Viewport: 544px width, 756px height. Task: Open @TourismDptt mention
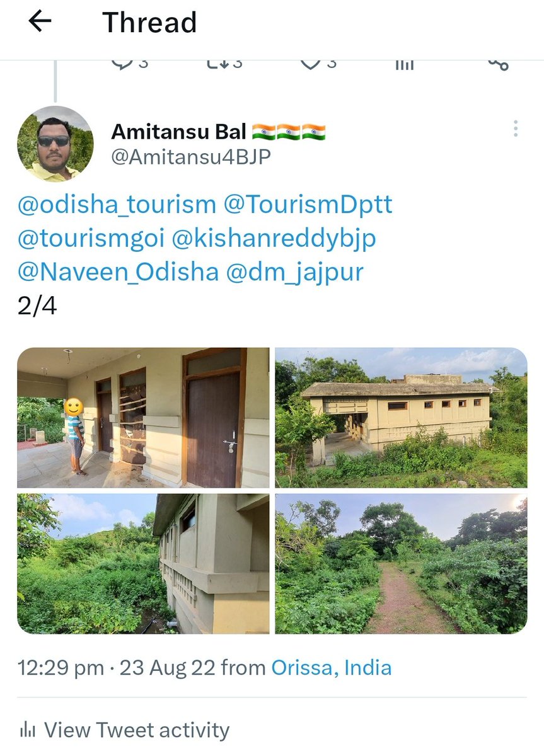pos(308,205)
